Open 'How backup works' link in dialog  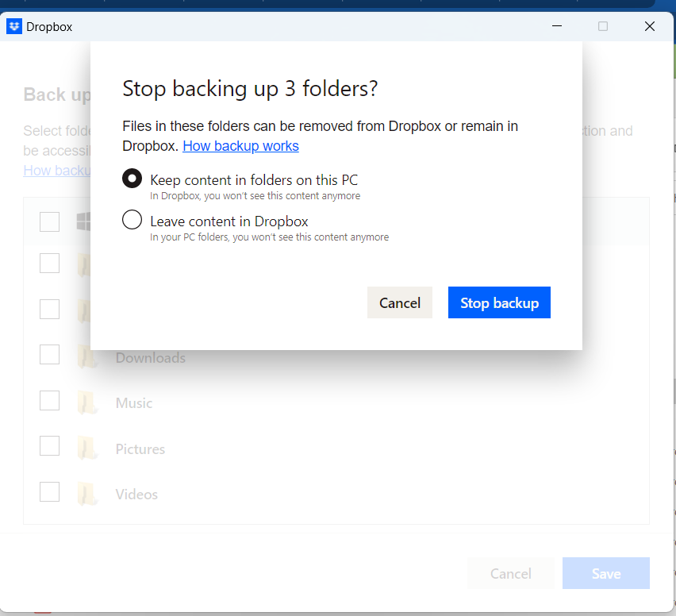[x=240, y=146]
